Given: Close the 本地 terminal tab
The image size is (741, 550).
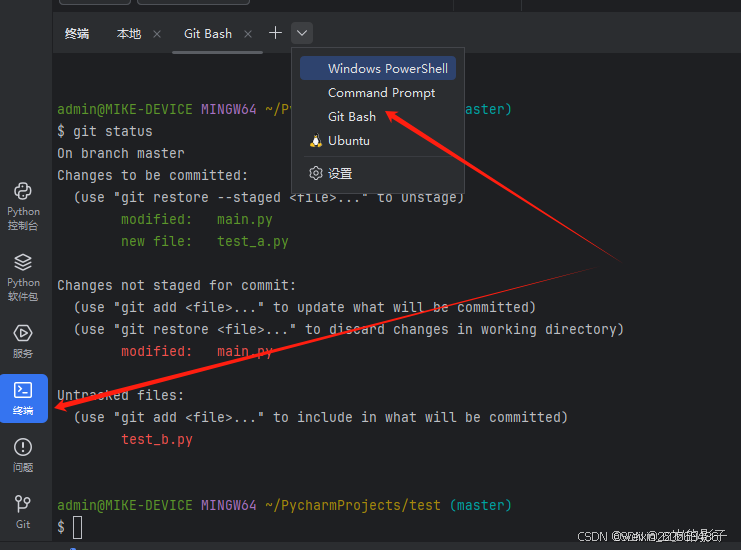Looking at the screenshot, I should tap(157, 34).
